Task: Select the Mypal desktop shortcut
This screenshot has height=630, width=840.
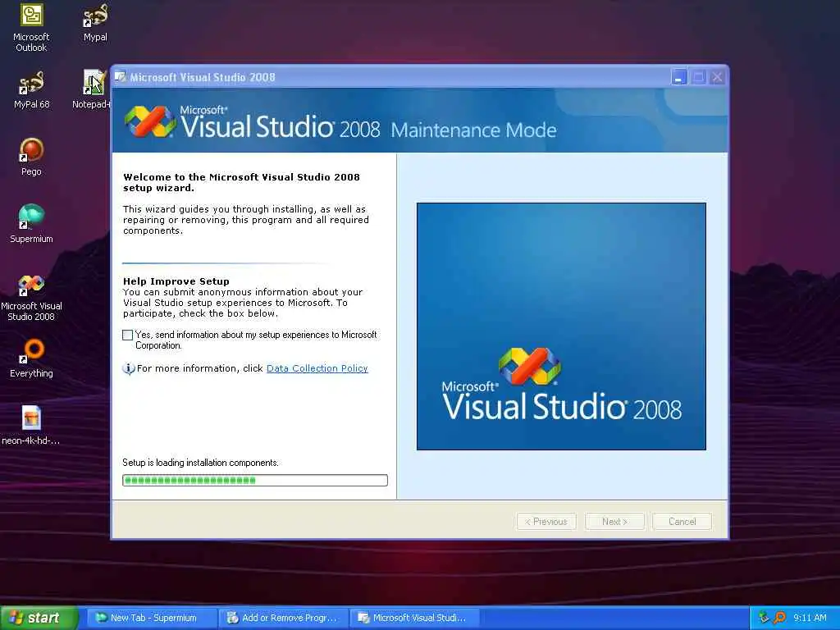Action: pyautogui.click(x=95, y=22)
